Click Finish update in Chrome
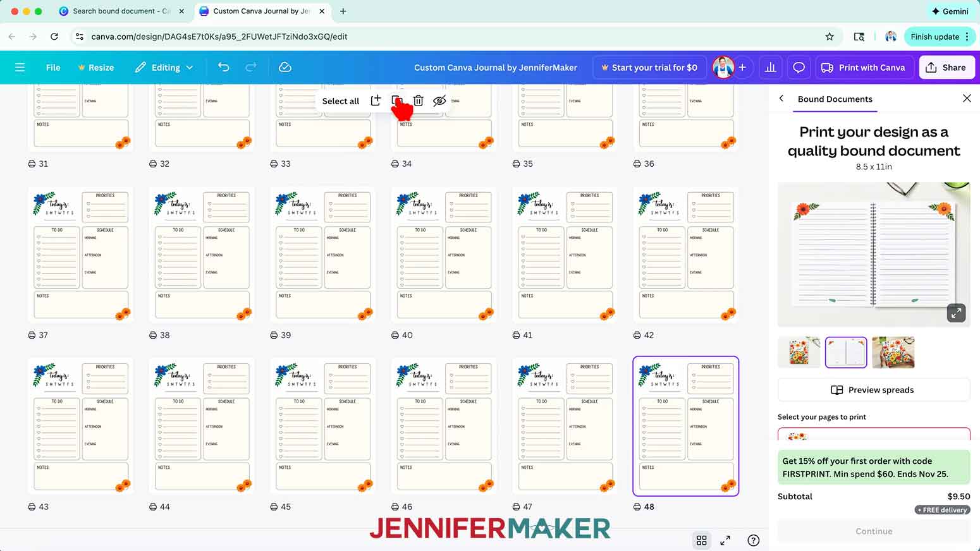The height and width of the screenshot is (551, 980). click(934, 37)
